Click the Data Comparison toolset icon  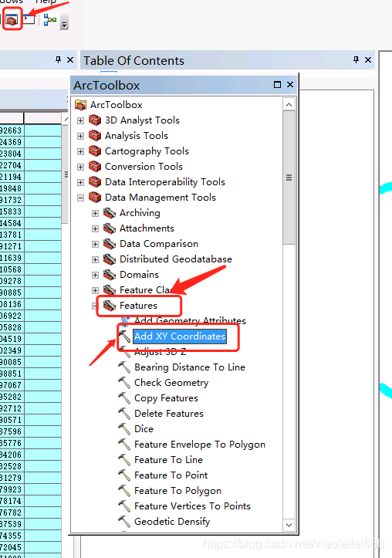pos(110,244)
